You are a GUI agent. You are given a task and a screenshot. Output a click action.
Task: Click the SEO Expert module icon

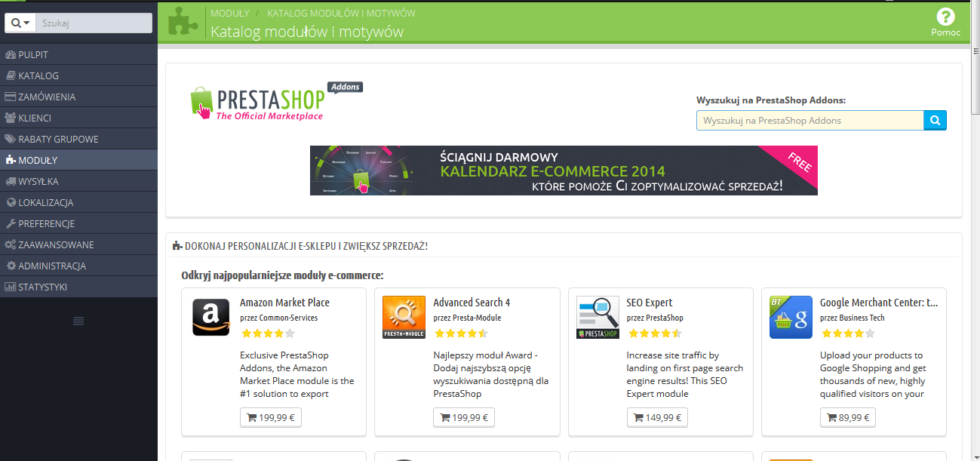(x=598, y=317)
